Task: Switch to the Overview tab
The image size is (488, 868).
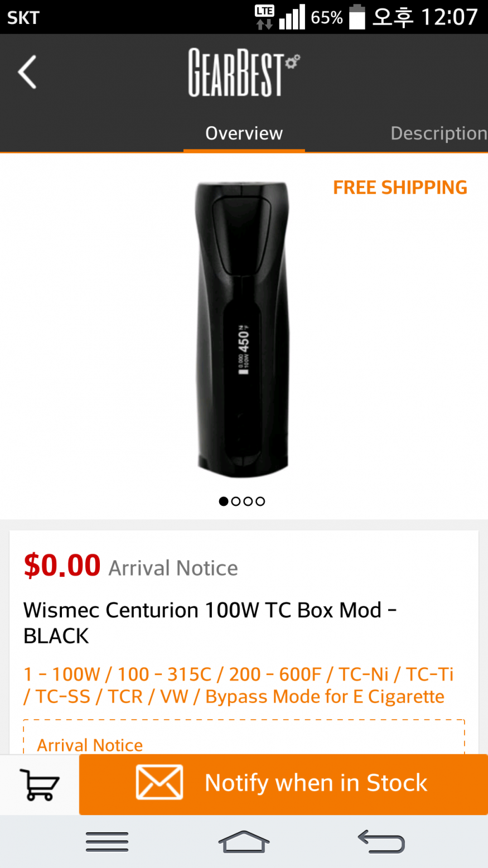Action: (x=244, y=133)
